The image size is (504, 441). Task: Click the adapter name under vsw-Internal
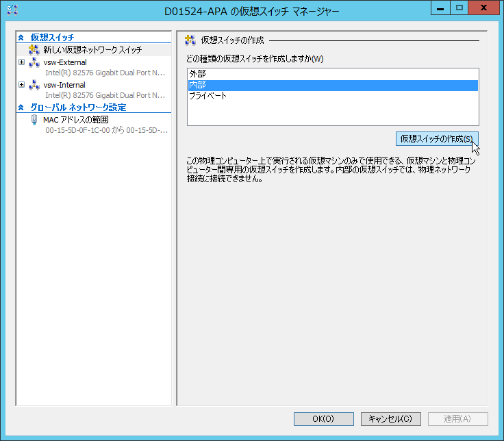tap(105, 95)
